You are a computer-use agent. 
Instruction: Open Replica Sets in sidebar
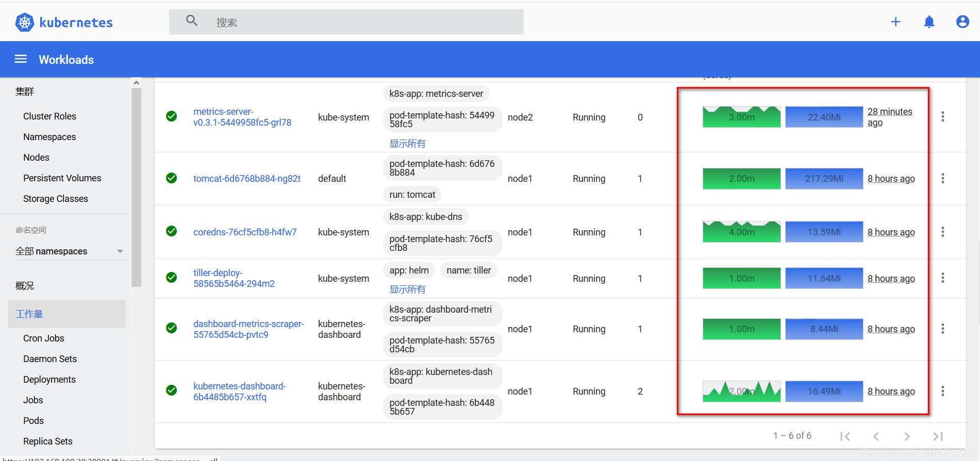[48, 441]
